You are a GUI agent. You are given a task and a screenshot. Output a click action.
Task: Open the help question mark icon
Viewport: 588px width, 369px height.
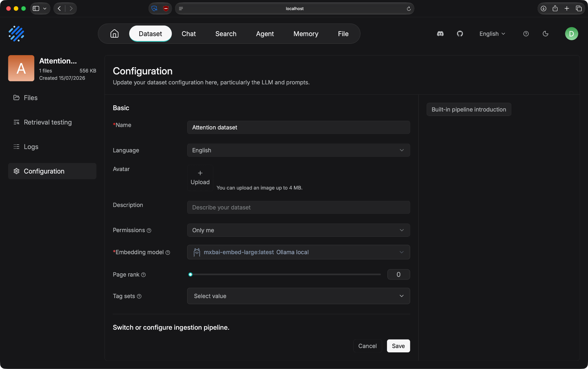(526, 34)
